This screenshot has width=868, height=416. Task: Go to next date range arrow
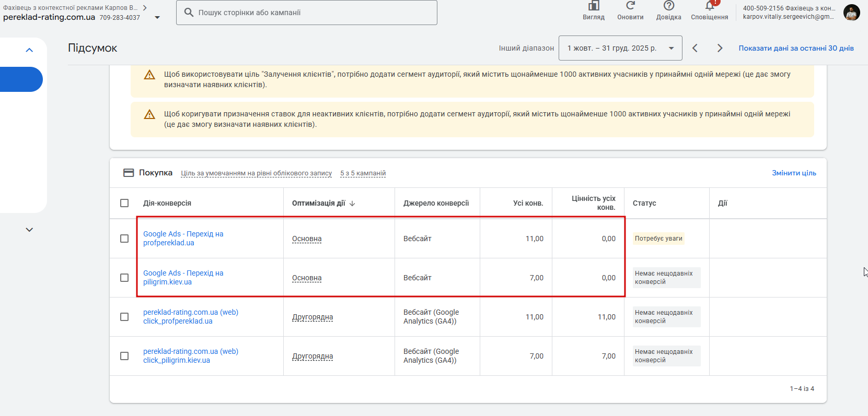pyautogui.click(x=720, y=48)
